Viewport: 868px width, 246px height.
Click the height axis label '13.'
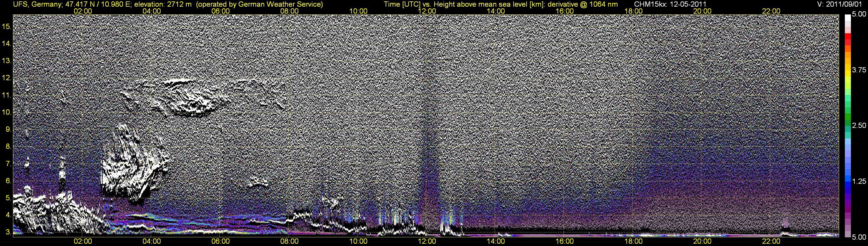[x=7, y=61]
